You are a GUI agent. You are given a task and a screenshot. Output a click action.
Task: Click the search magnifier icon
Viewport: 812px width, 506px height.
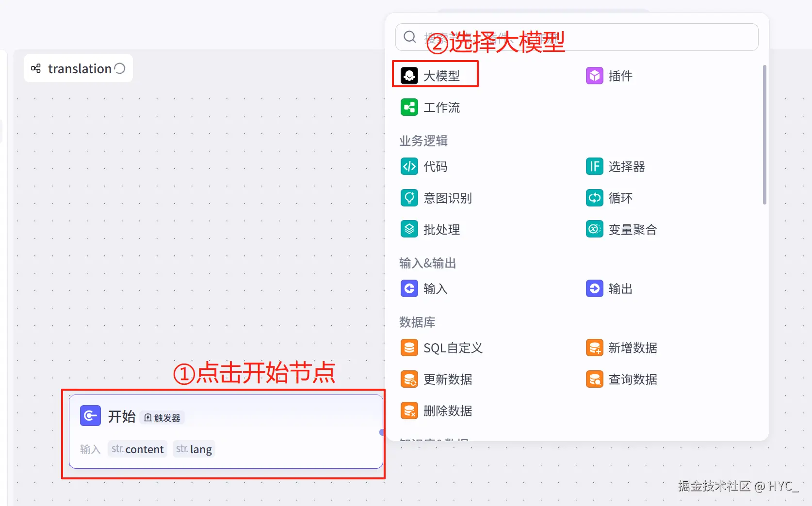pos(410,37)
